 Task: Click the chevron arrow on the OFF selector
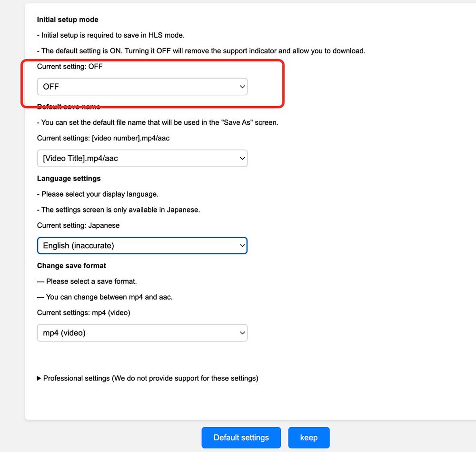point(242,87)
